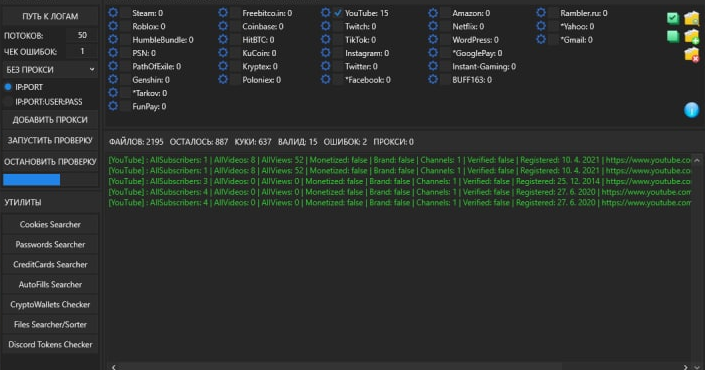
Task: Open settings gear for PathOfExile
Action: [x=113, y=66]
